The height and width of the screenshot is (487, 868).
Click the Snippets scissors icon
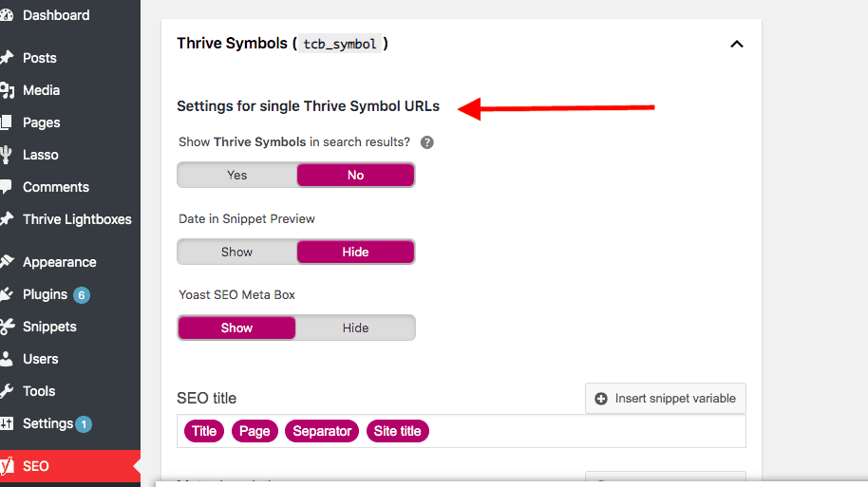click(x=8, y=327)
